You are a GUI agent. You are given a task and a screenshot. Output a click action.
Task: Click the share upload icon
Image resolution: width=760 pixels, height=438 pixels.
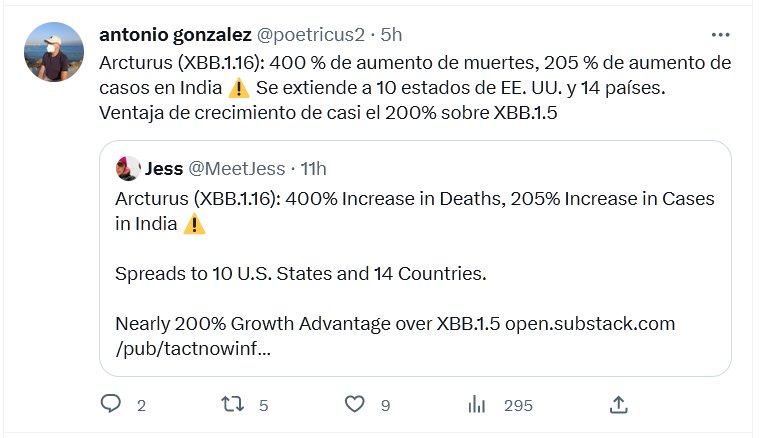click(619, 404)
